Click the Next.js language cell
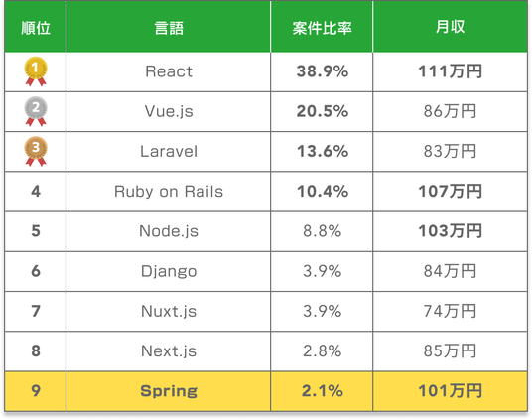 click(169, 351)
